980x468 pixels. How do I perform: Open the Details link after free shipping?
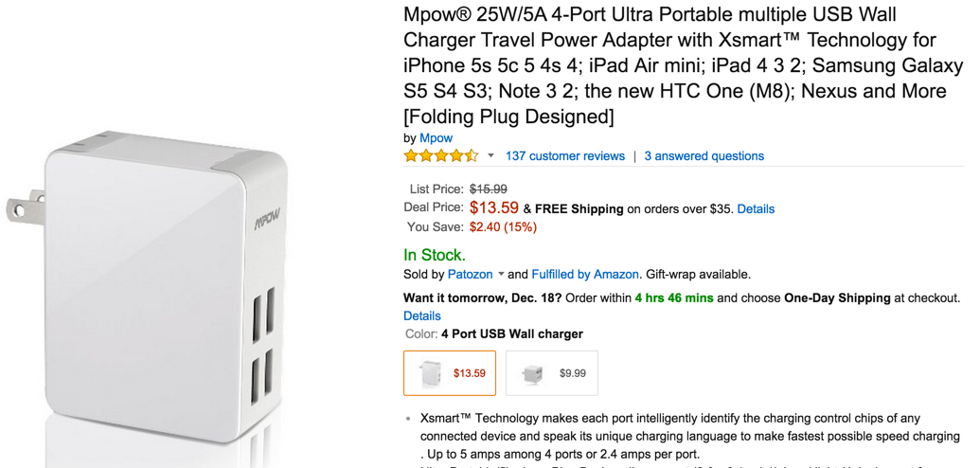[756, 208]
